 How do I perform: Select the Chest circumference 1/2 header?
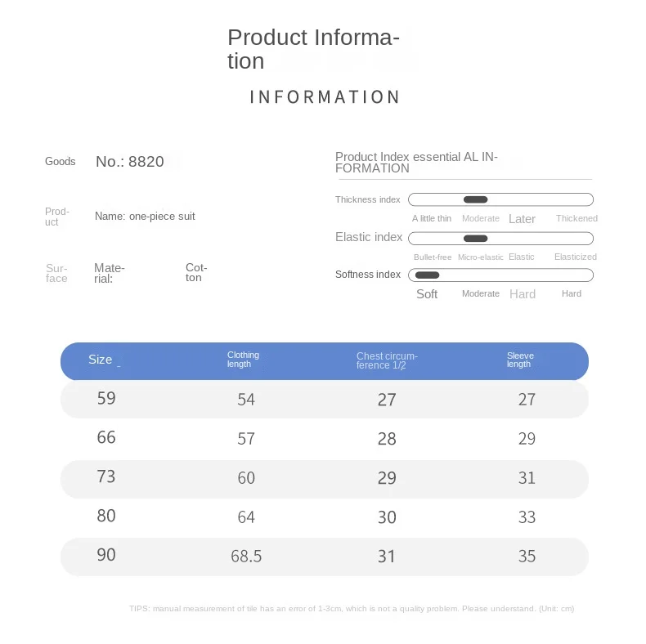point(387,360)
